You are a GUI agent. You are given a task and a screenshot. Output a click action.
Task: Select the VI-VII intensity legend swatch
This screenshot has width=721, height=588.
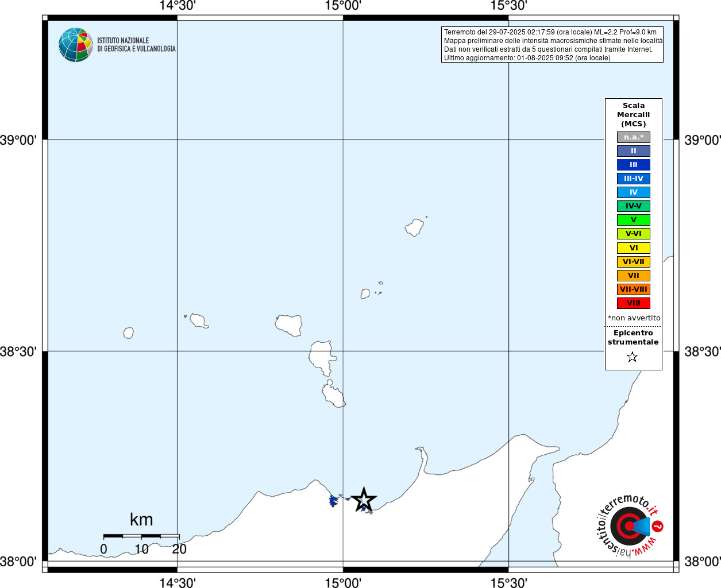click(x=634, y=262)
